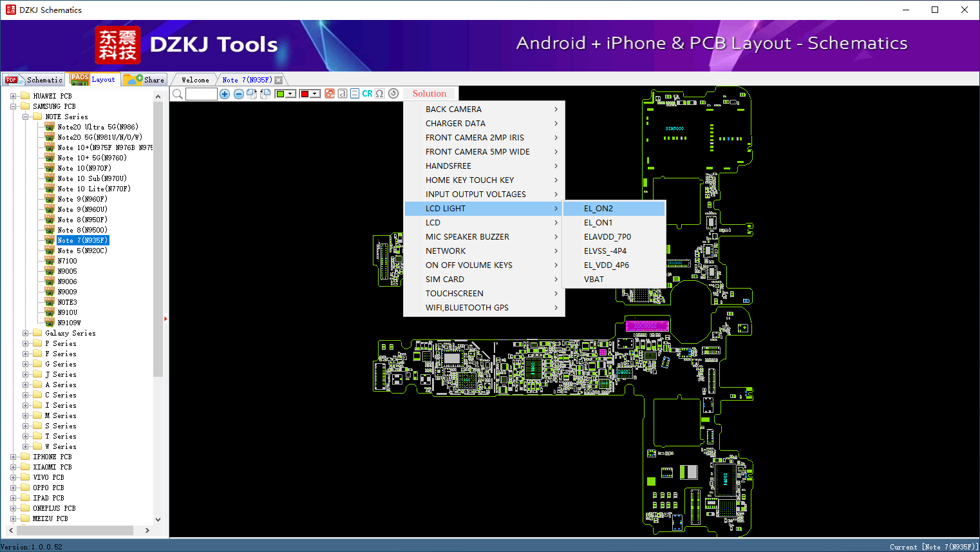The width and height of the screenshot is (980, 552).
Task: Switch to the Schematic tab
Action: 33,79
